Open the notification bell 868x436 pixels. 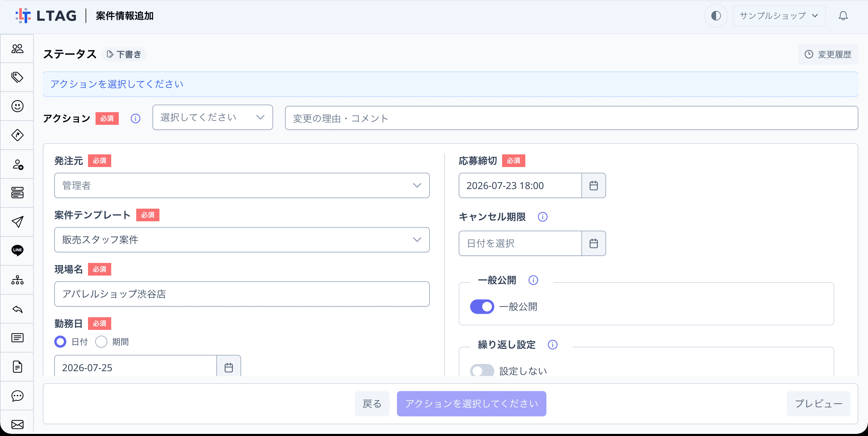coord(843,16)
